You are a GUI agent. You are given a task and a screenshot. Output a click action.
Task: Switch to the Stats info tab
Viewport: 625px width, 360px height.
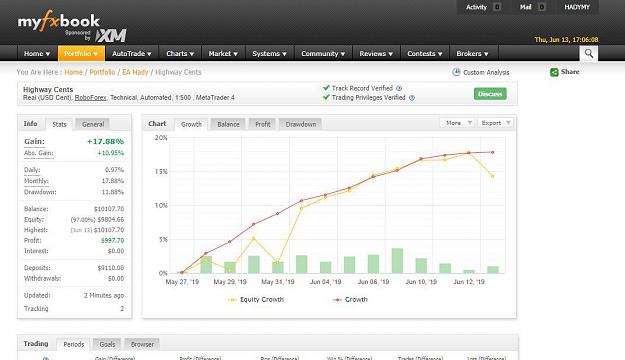(59, 124)
